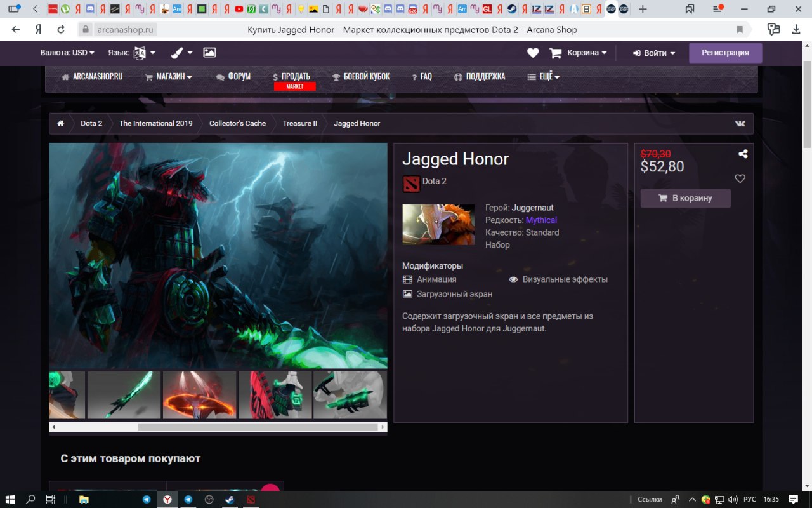Image resolution: width=812 pixels, height=508 pixels.
Task: Open the ФОРУМ nav item
Action: pos(233,76)
